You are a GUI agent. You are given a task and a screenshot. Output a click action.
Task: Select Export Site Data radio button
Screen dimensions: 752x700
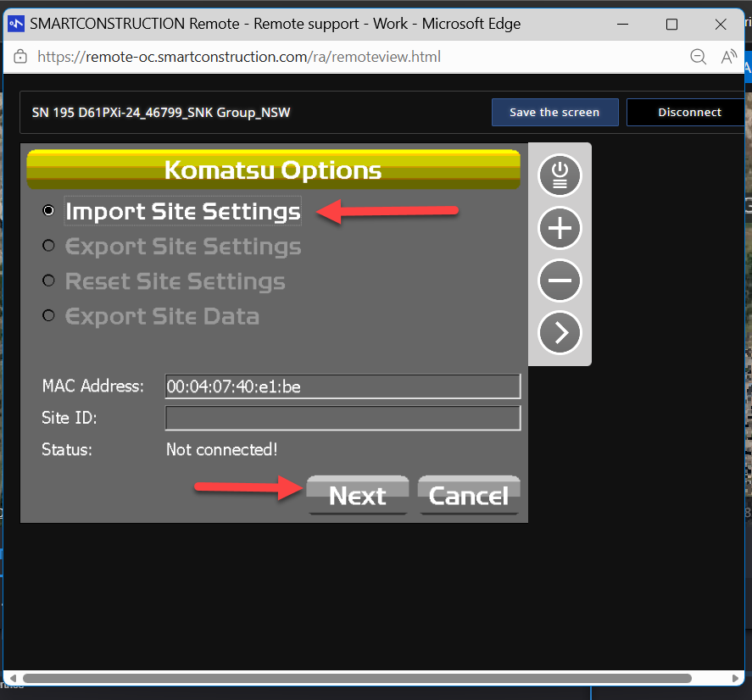48,315
